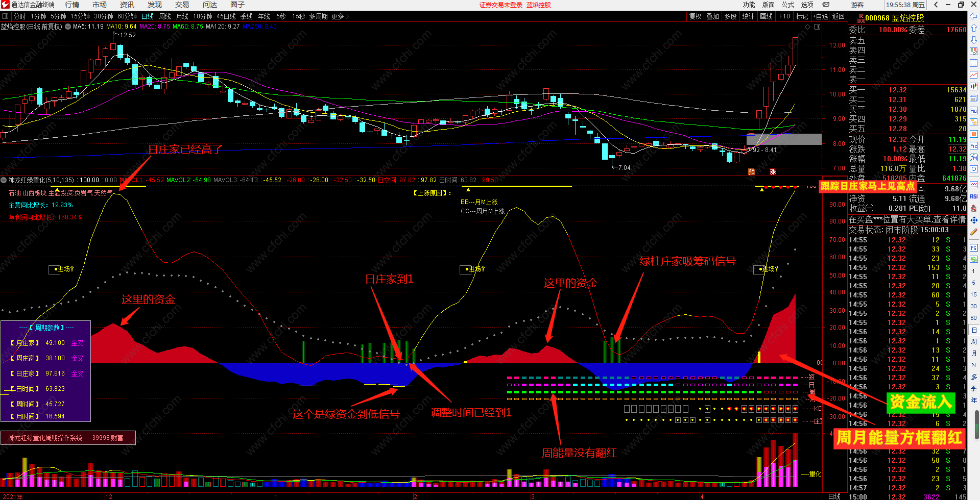Open the 资讯 menu
Viewport: 980px width, 500px height.
click(127, 5)
